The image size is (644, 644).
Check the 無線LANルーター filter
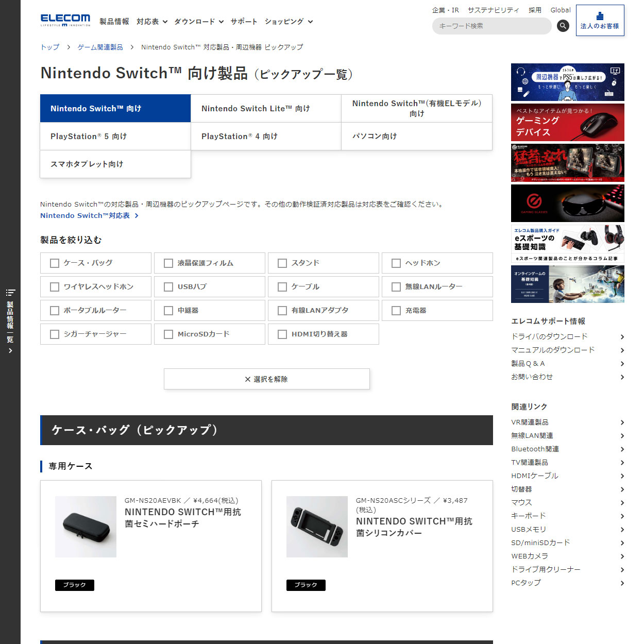pos(396,287)
